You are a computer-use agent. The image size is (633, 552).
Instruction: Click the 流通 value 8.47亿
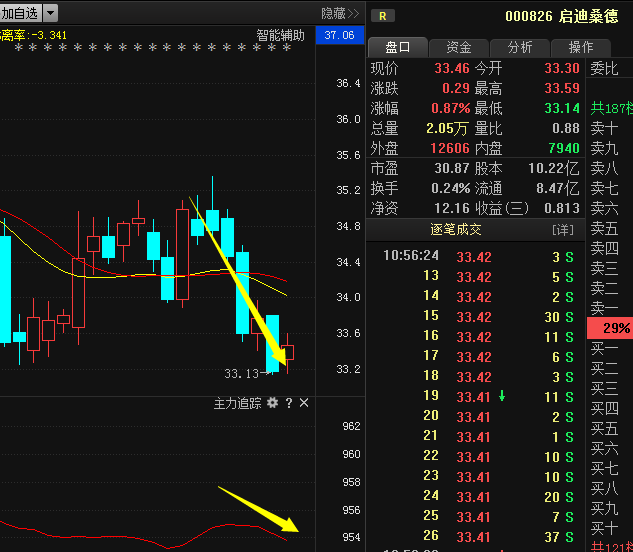coord(558,188)
